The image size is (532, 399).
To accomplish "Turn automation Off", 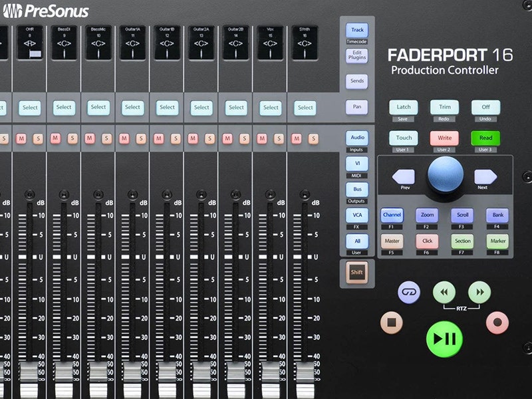I will (485, 107).
